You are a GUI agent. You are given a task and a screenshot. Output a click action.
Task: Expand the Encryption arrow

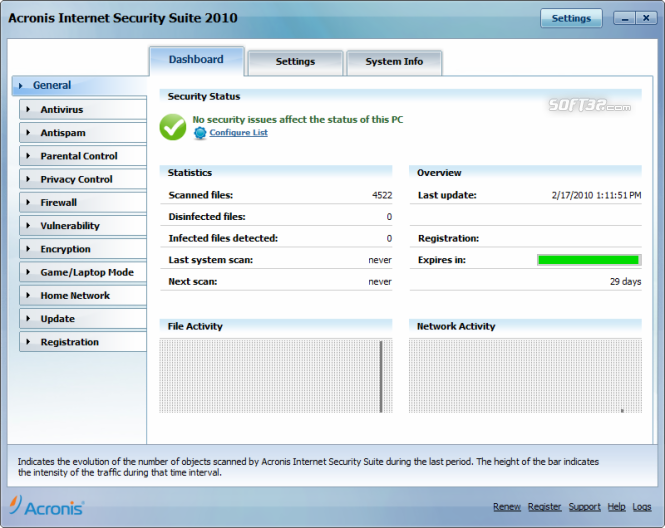(x=28, y=249)
